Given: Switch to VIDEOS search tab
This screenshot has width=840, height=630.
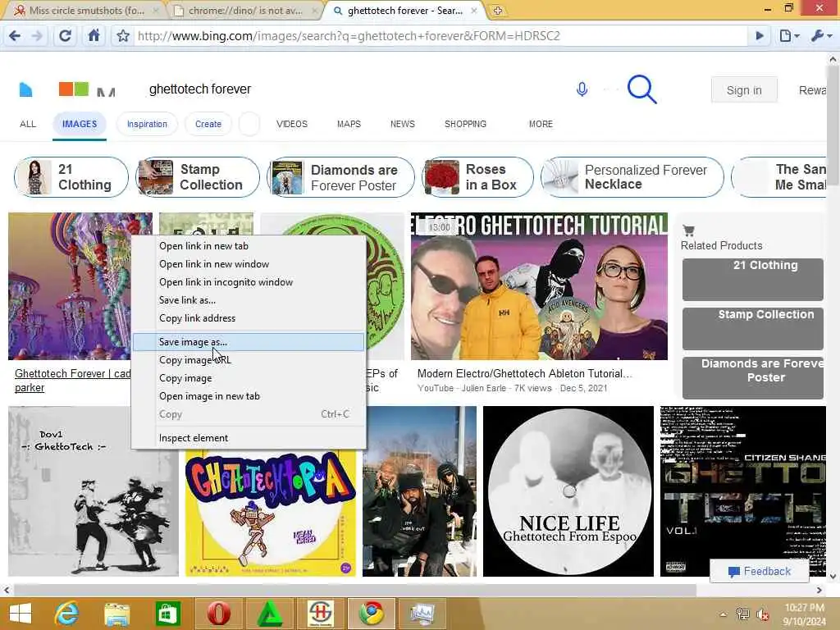Looking at the screenshot, I should coord(292,125).
